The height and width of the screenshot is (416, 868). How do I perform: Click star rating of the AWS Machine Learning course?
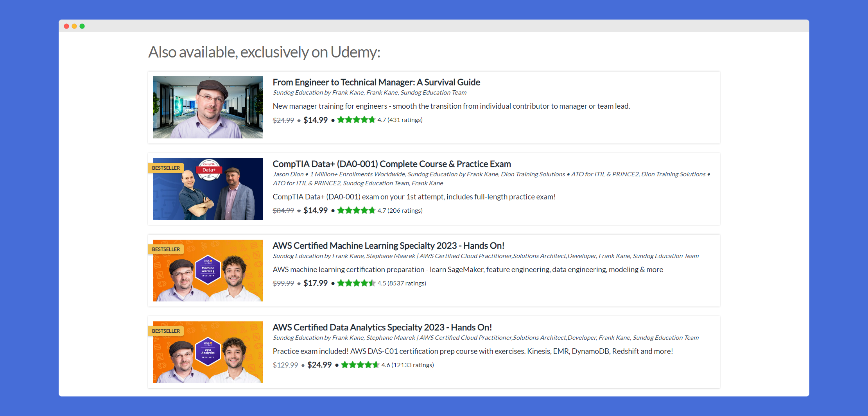(x=356, y=283)
